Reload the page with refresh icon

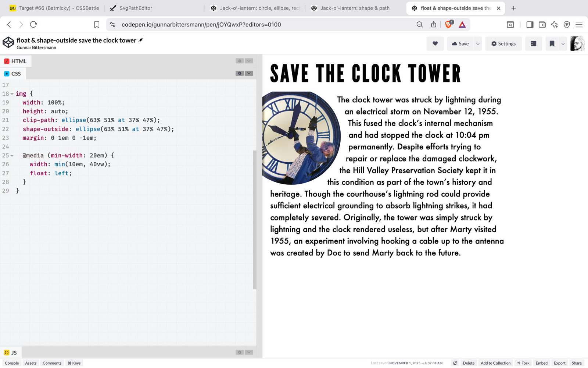point(33,25)
